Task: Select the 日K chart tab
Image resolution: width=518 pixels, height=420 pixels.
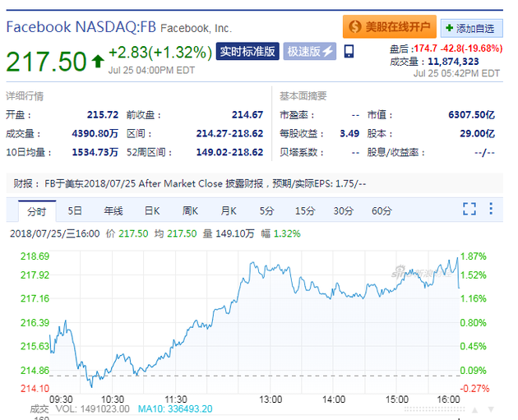Action: tap(152, 210)
